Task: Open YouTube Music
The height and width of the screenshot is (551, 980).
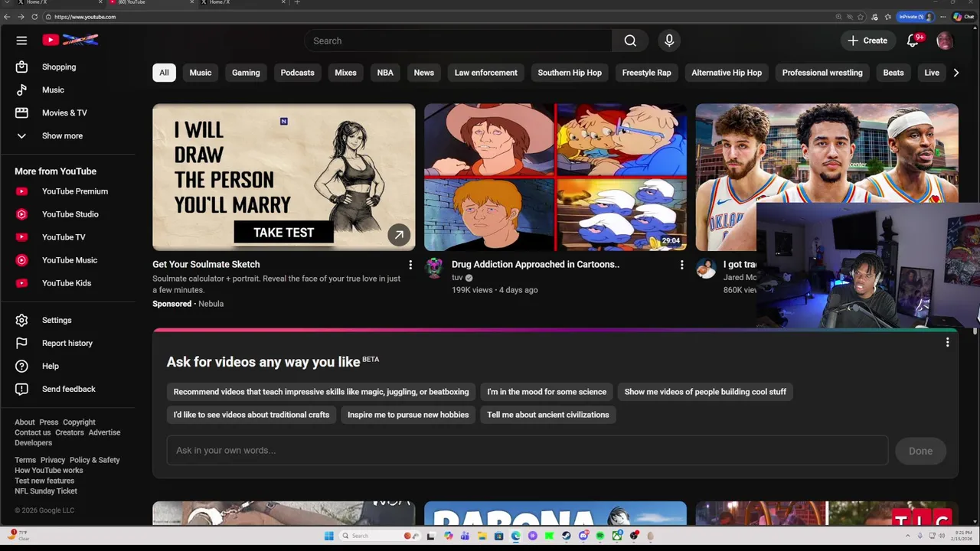Action: 69,260
